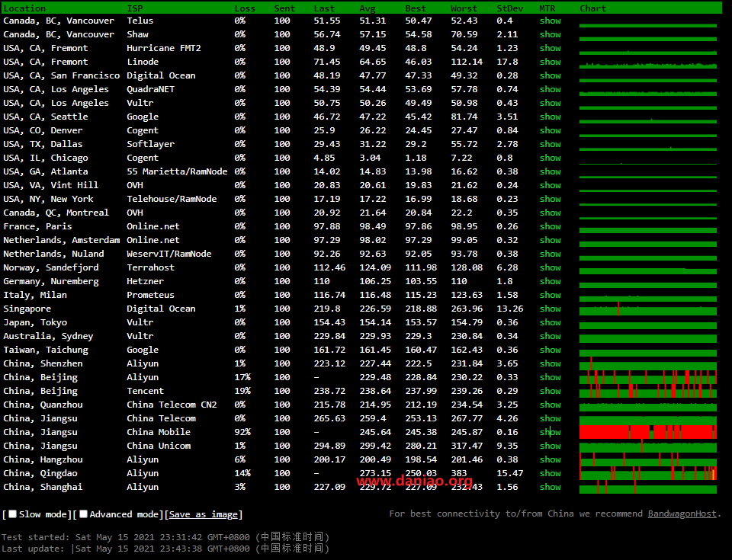Show MTR for Los Angeles Vultr
732x560 pixels.
(550, 103)
